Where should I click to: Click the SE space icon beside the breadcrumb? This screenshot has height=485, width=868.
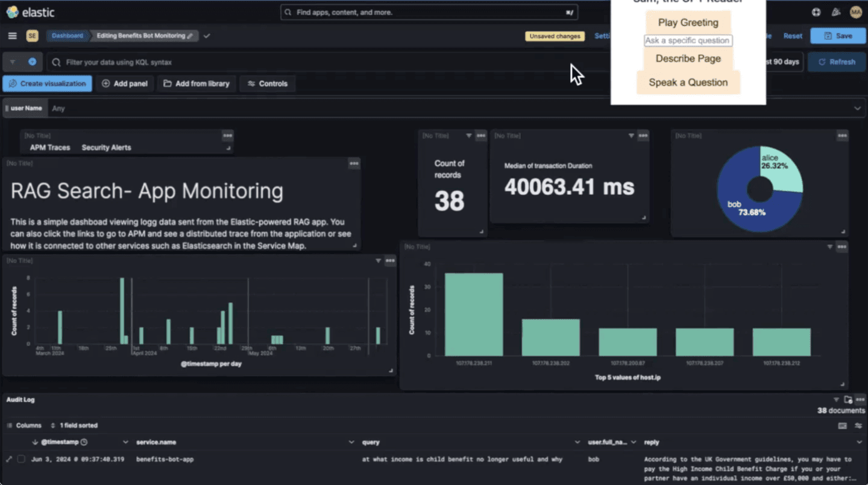tap(32, 36)
